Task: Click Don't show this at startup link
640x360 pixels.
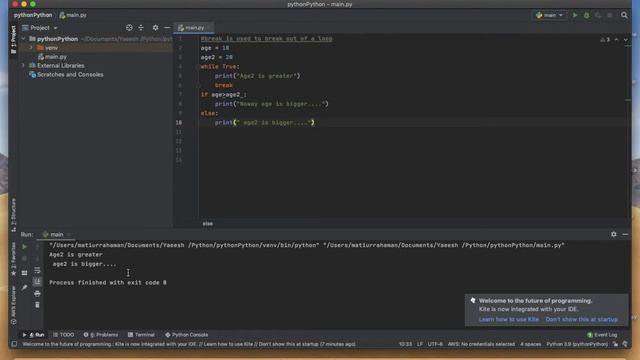Action: click(x=582, y=319)
